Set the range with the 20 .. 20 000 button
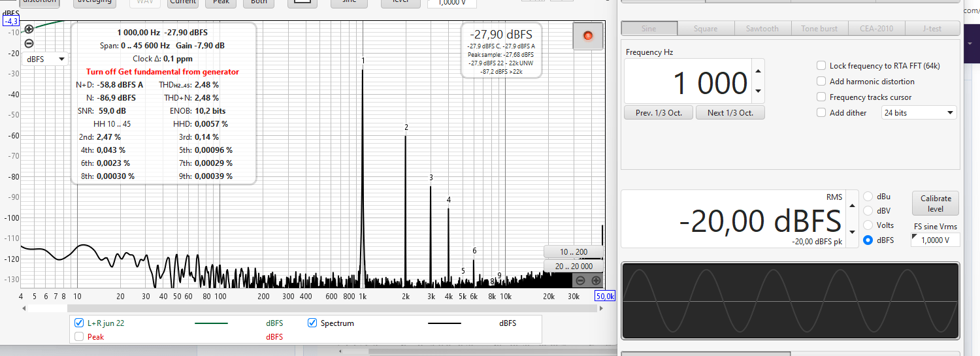This screenshot has height=356, width=980. tap(573, 266)
